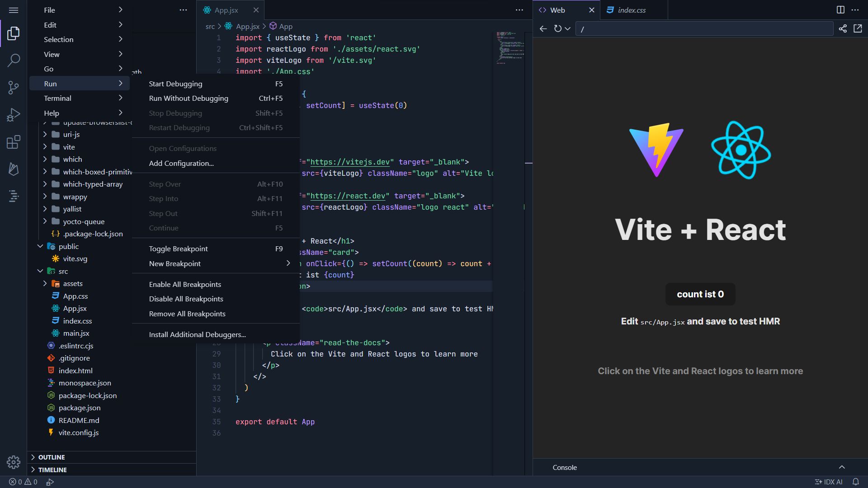Click the preview URL address field
The height and width of the screenshot is (488, 868).
704,29
